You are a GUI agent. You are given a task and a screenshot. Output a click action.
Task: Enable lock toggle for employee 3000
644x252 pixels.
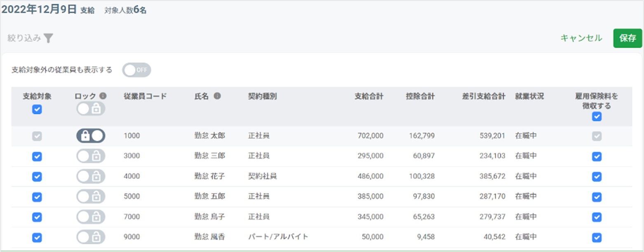[x=91, y=156]
